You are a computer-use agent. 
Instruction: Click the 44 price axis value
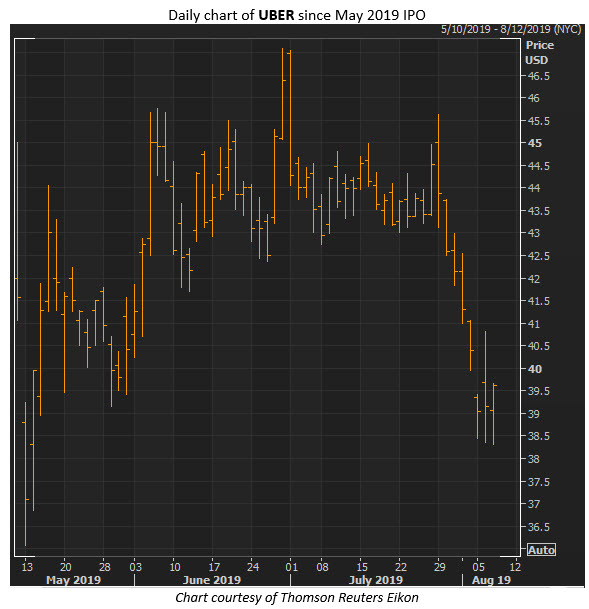(533, 188)
